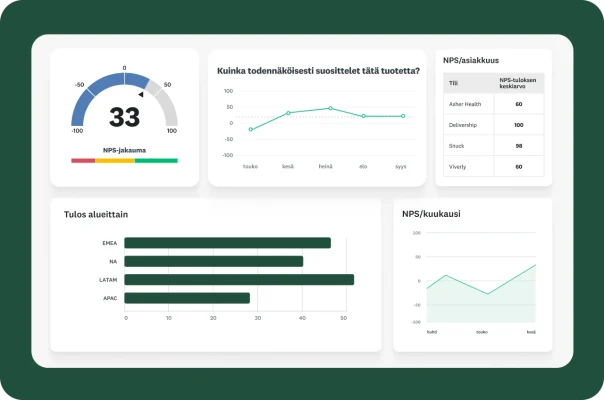Click the heinä data point on line chart
604x400 pixels.
pos(330,108)
